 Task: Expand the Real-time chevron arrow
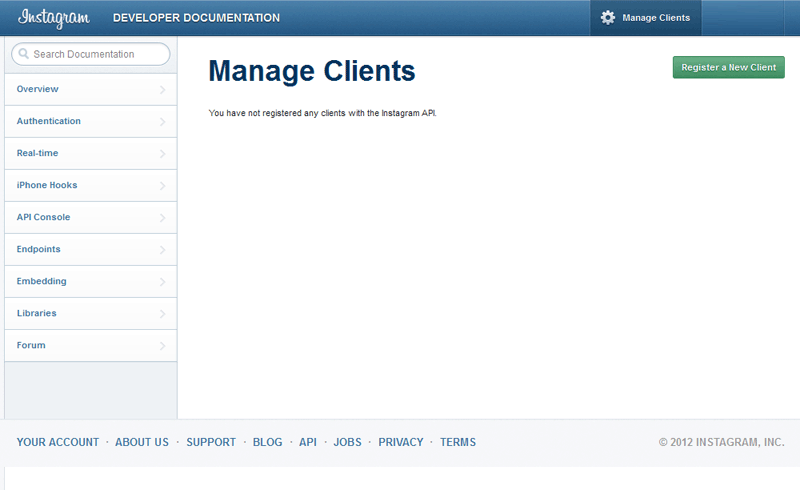coord(163,154)
